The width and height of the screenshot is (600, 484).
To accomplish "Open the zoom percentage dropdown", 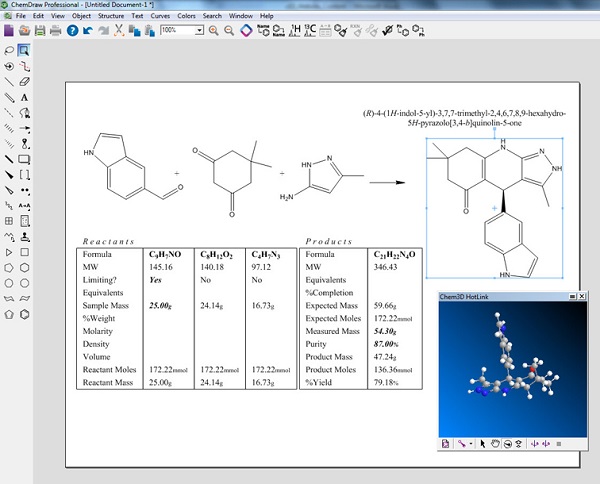I will (x=199, y=31).
